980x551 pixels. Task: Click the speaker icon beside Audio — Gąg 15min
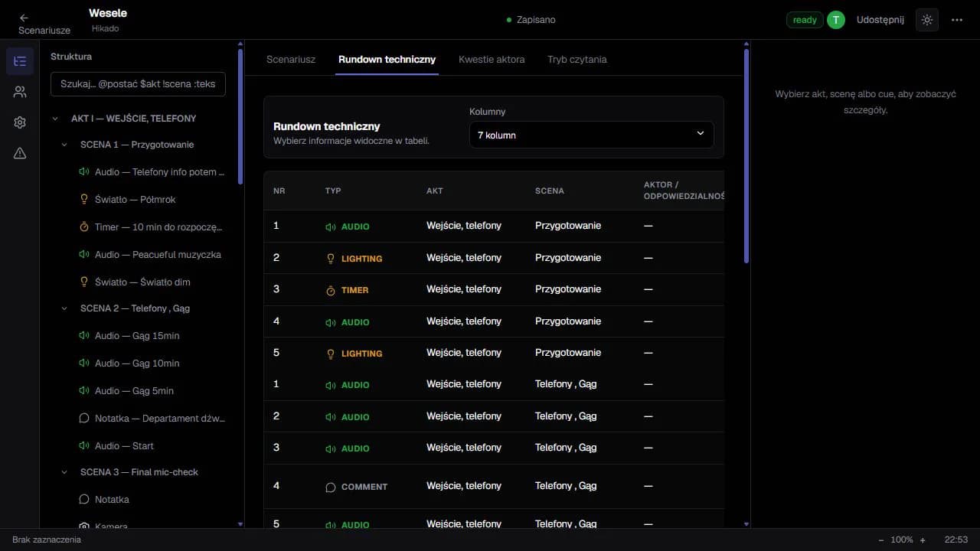point(84,336)
